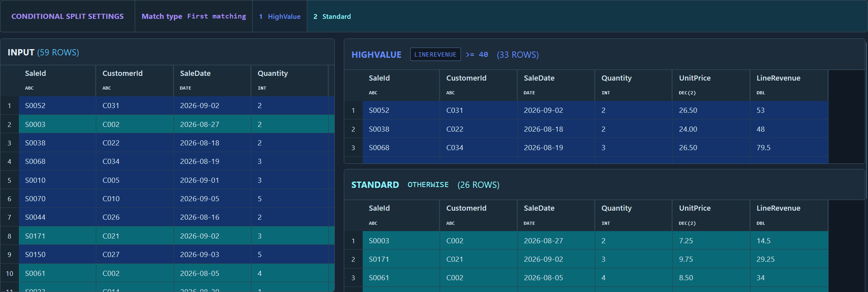Click LineRevenue value 34 in Standard table
Image resolution: width=868 pixels, height=292 pixels.
[789, 277]
